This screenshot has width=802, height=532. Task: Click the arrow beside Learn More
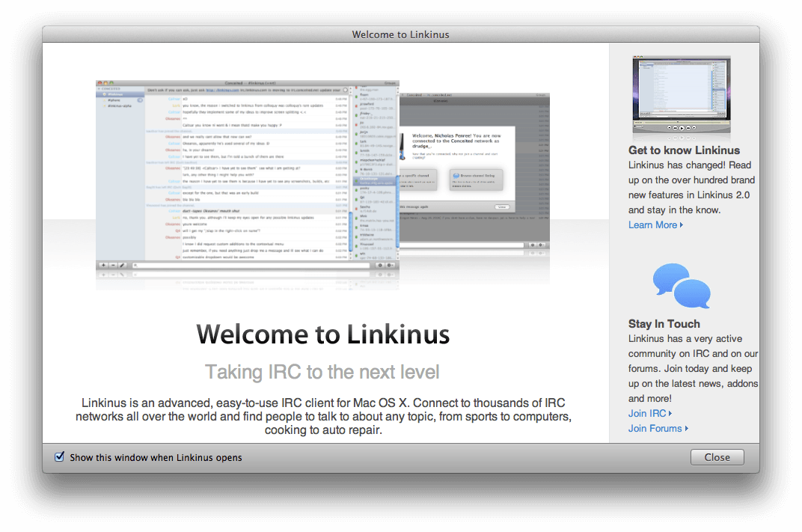click(x=682, y=225)
